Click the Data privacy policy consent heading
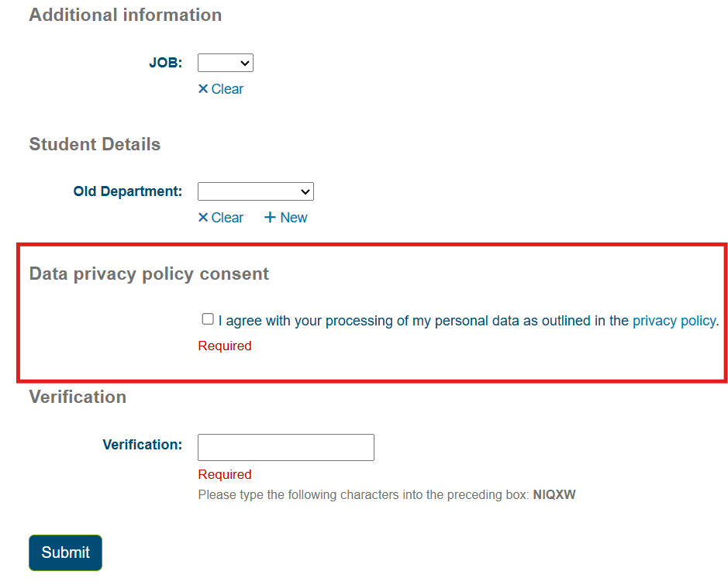The height and width of the screenshot is (585, 728). point(149,274)
